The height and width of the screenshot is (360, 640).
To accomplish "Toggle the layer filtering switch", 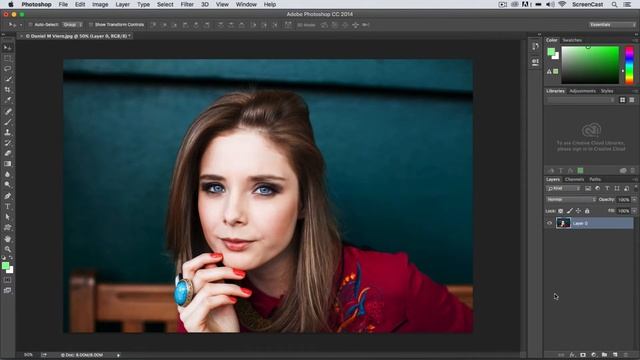I will 636,188.
